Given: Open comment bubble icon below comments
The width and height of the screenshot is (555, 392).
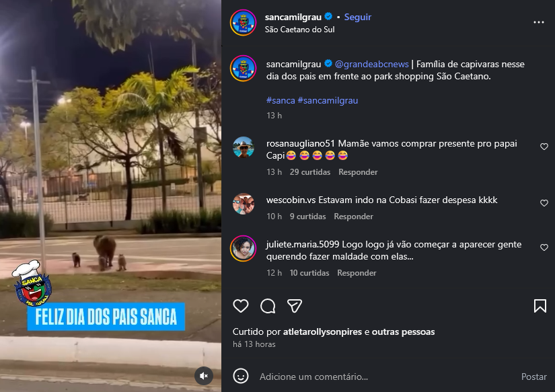Looking at the screenshot, I should [x=268, y=306].
